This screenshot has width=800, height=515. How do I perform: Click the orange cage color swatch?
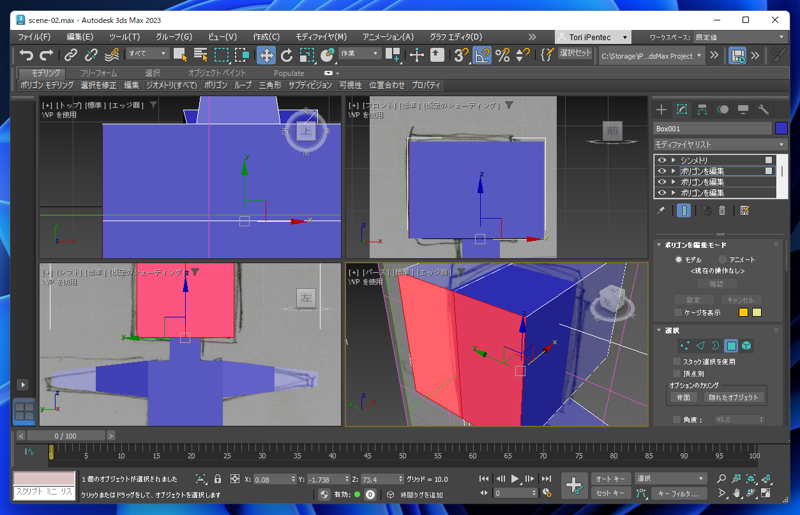pyautogui.click(x=743, y=312)
